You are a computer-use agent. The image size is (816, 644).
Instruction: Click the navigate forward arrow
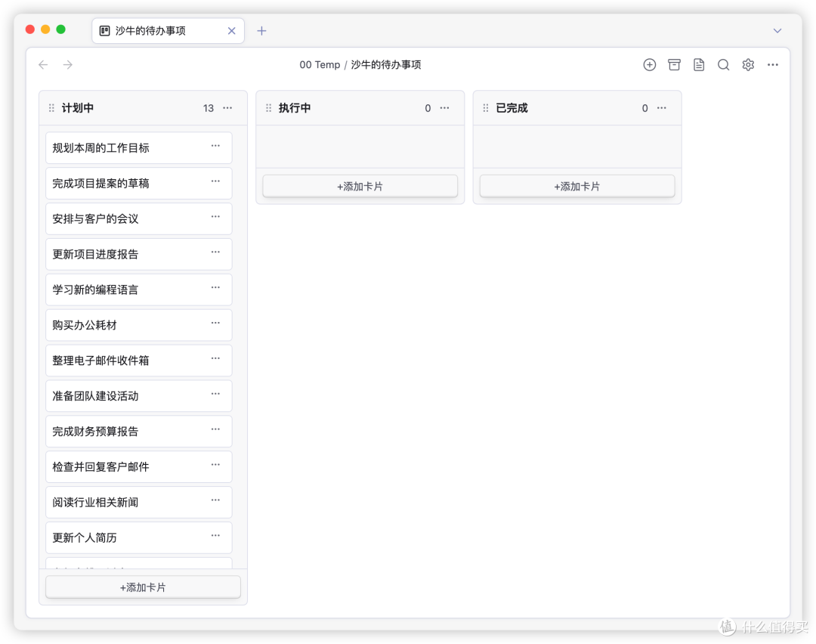68,65
